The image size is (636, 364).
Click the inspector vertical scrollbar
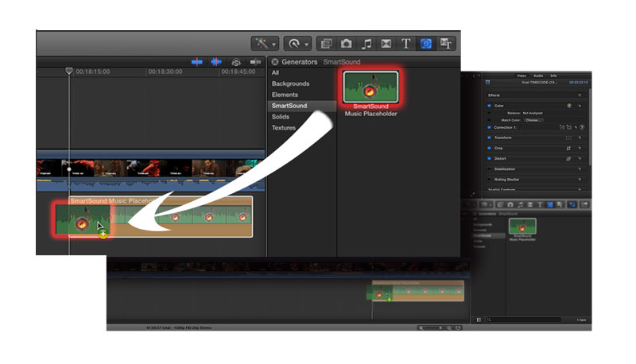coord(589,126)
